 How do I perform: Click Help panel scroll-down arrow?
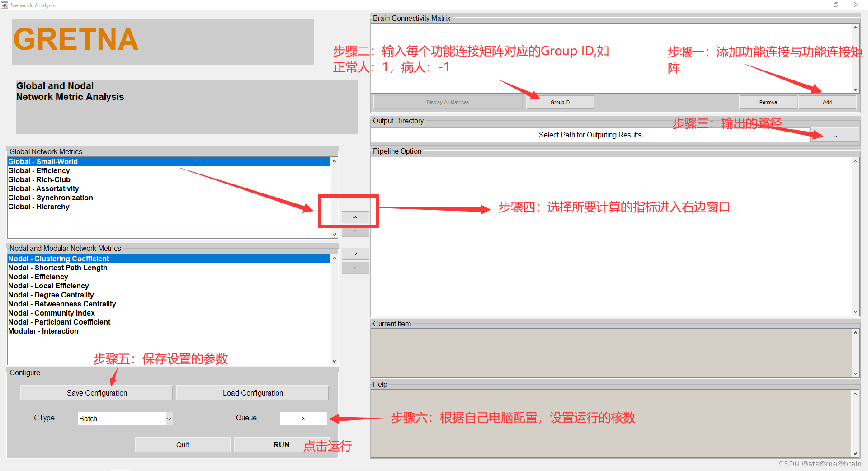855,453
